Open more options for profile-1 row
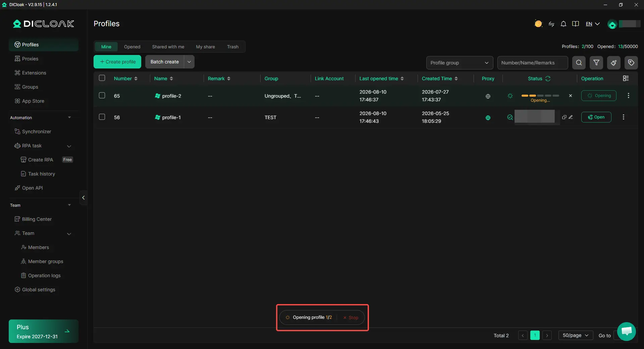 point(623,117)
